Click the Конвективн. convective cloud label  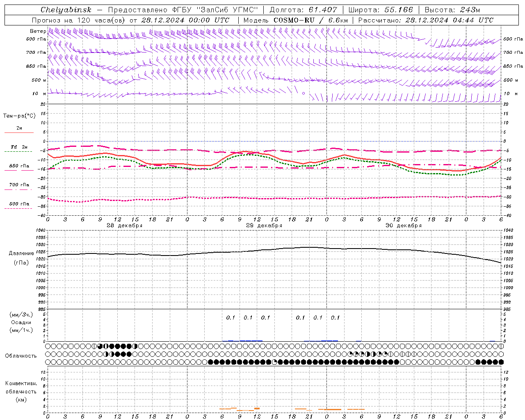21,383
